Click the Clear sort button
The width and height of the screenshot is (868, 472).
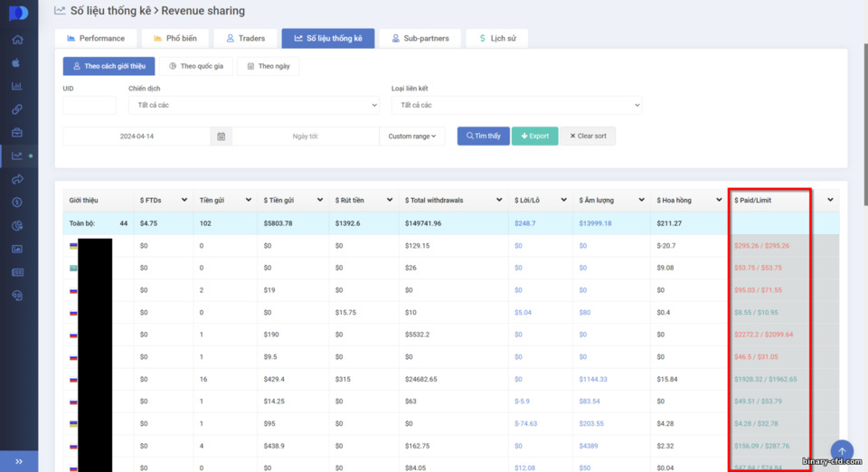(588, 137)
